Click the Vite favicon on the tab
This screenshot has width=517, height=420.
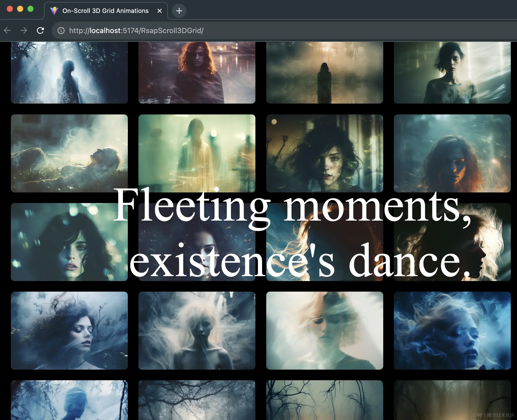[54, 11]
